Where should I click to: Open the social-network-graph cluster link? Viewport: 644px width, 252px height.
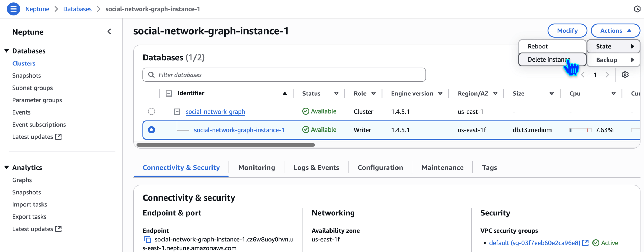tap(215, 111)
